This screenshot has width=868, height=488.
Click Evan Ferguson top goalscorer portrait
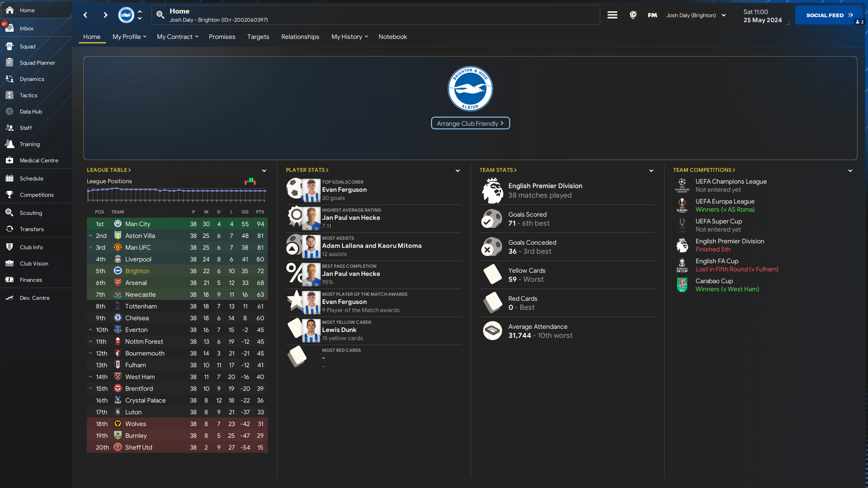click(x=311, y=190)
